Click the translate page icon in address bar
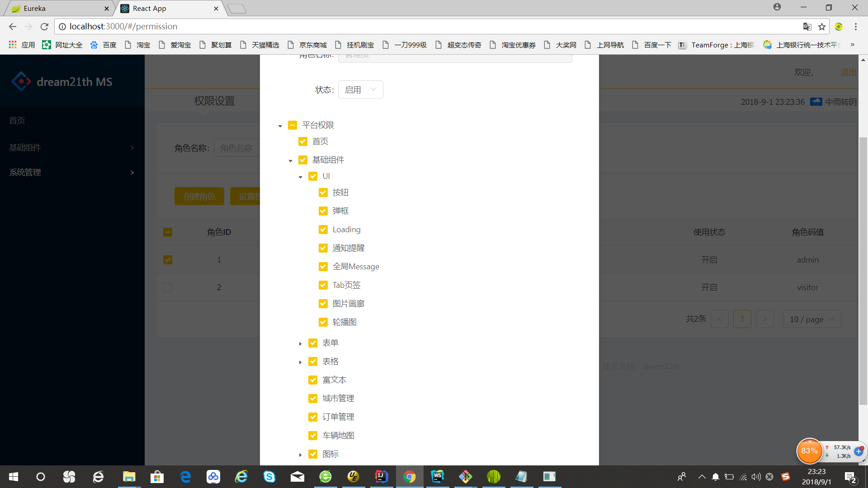868x488 pixels. coord(807,27)
